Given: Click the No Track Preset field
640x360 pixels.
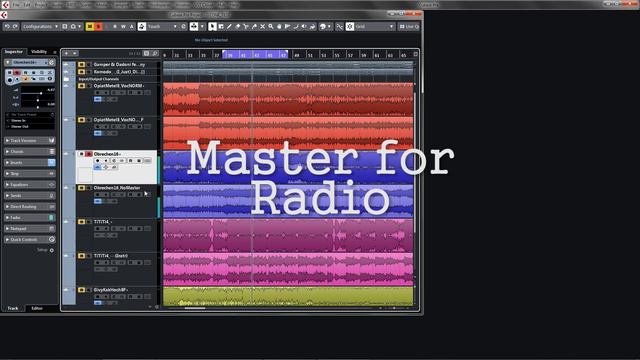Looking at the screenshot, I should pos(29,115).
